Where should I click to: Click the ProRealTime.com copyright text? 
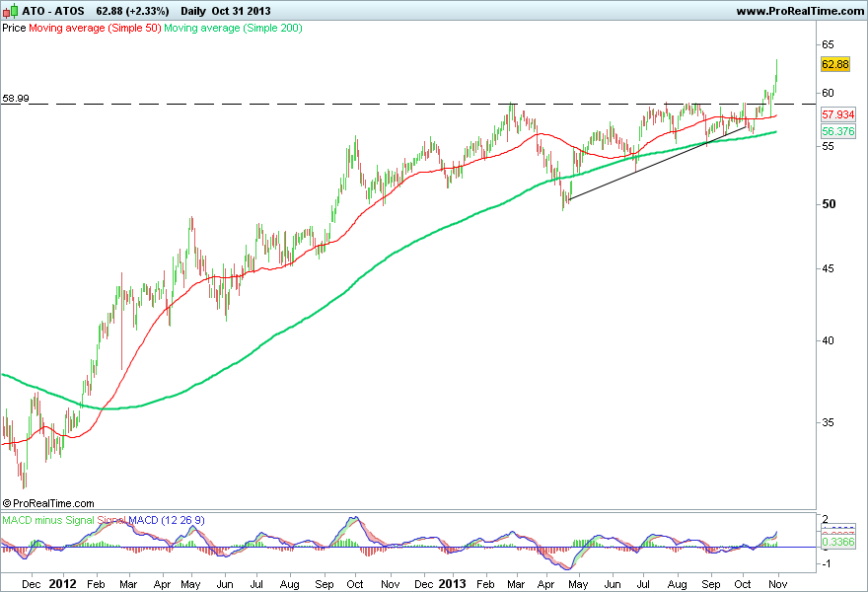[48, 503]
